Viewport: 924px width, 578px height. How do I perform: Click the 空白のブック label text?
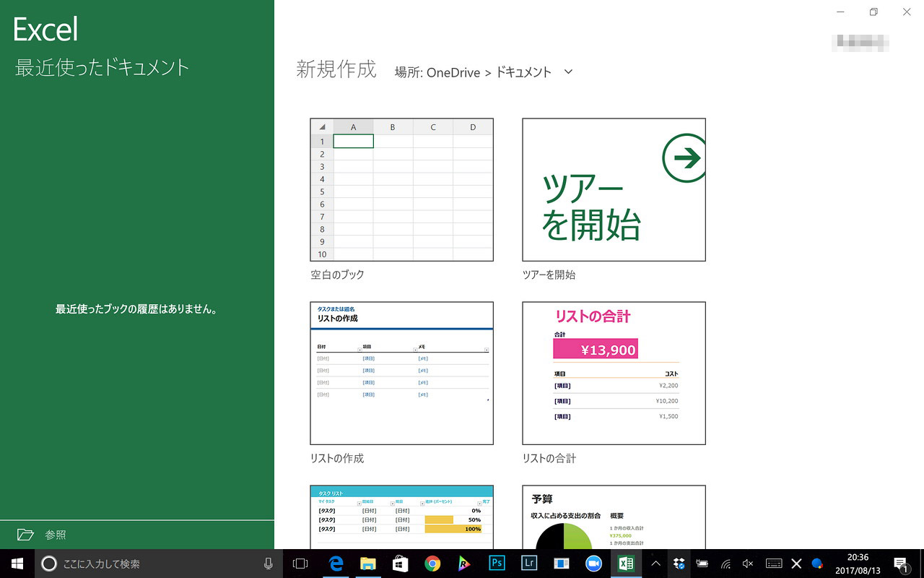tap(337, 275)
